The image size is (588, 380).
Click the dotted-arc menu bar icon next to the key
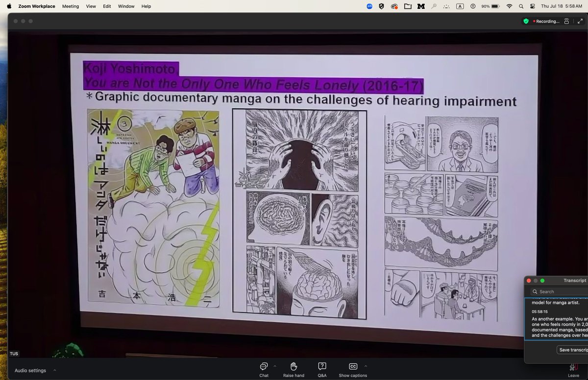(x=446, y=6)
